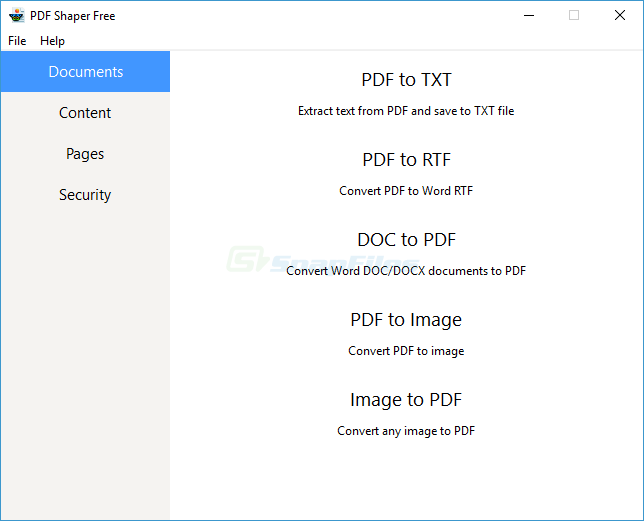Launch the PDF to TXT tool
This screenshot has height=521, width=644.
pyautogui.click(x=406, y=80)
